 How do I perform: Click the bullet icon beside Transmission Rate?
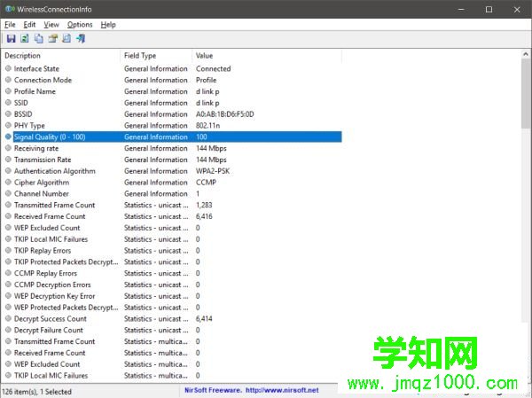(x=9, y=160)
